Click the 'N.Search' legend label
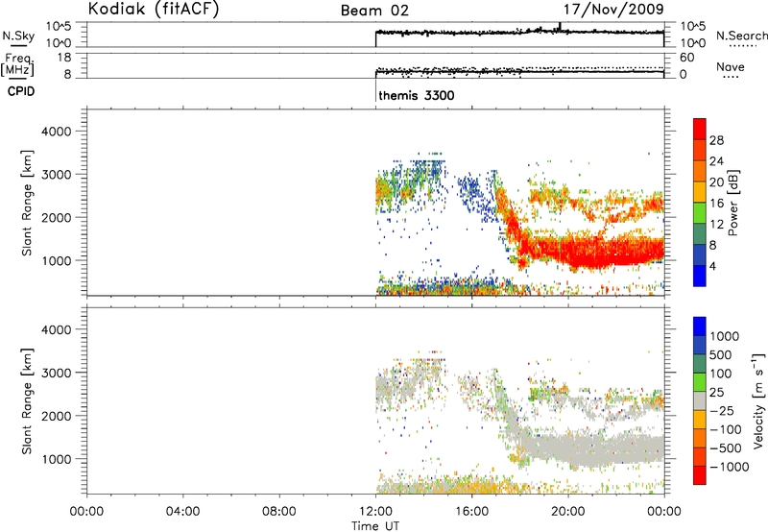The width and height of the screenshot is (768, 532). click(741, 36)
